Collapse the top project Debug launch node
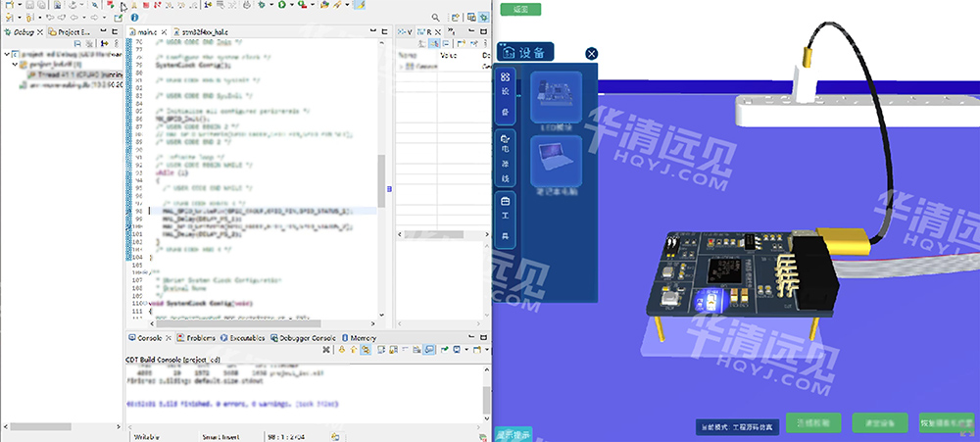The height and width of the screenshot is (442, 980). pyautogui.click(x=6, y=54)
